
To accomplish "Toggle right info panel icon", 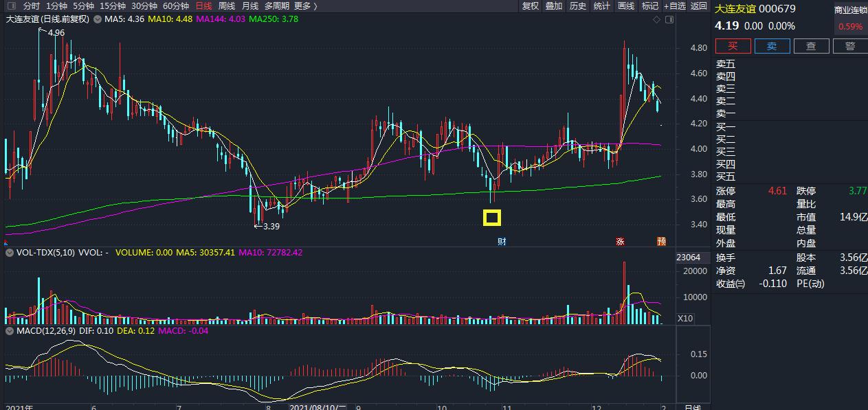I will [669, 19].
